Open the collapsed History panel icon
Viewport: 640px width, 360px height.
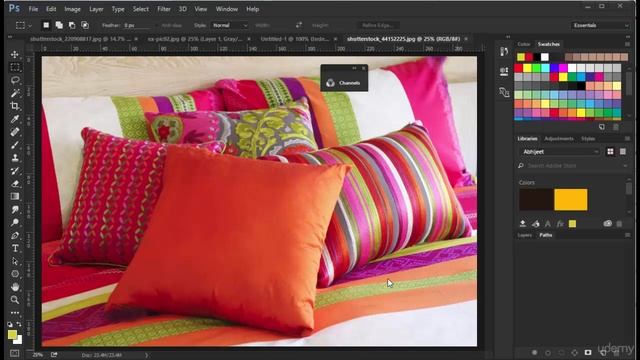pos(504,51)
